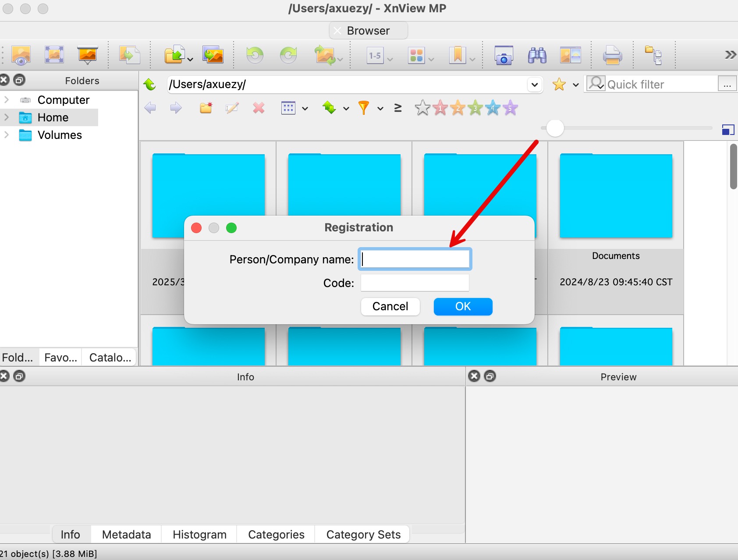Expand the Computer tree node
Viewport: 738px width, 560px height.
(x=7, y=100)
